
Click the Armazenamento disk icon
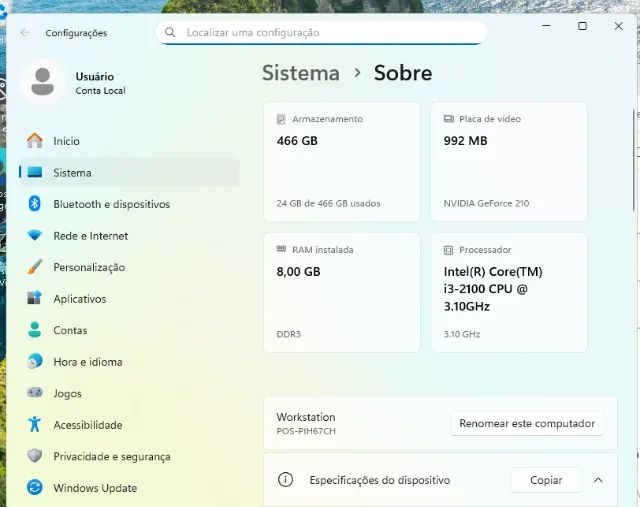(281, 119)
